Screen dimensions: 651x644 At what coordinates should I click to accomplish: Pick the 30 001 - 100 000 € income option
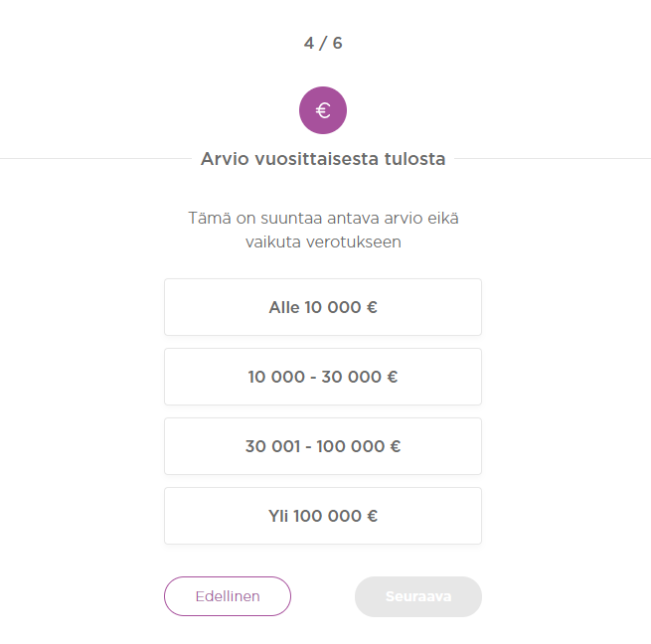coord(323,446)
